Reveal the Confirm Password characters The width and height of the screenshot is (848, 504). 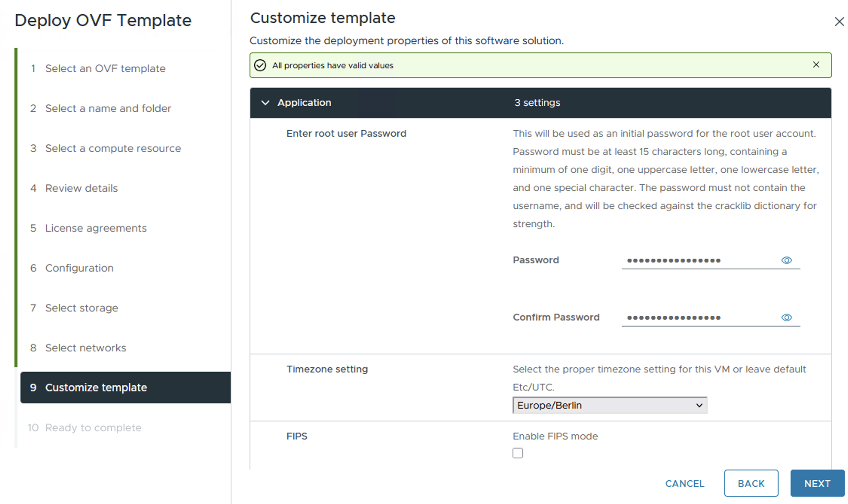[786, 318]
